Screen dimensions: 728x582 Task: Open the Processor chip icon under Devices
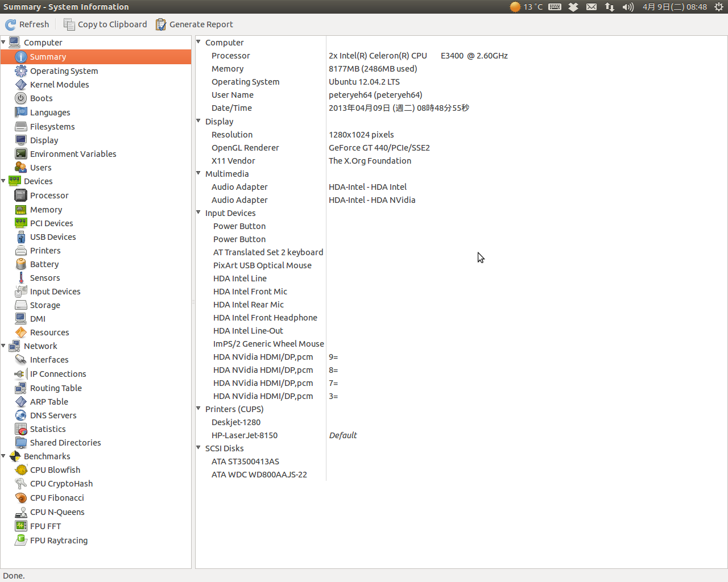pos(21,196)
